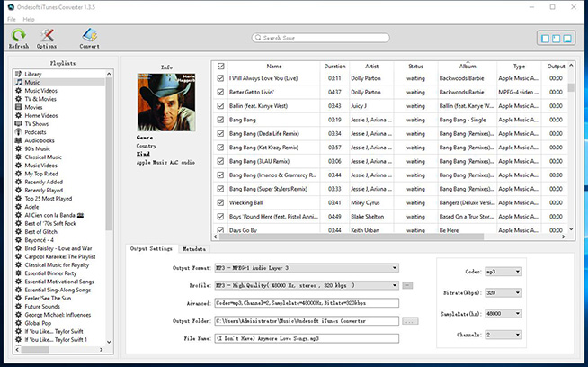The width and height of the screenshot is (588, 367).
Task: Select the third layout view icon
Action: 567,39
